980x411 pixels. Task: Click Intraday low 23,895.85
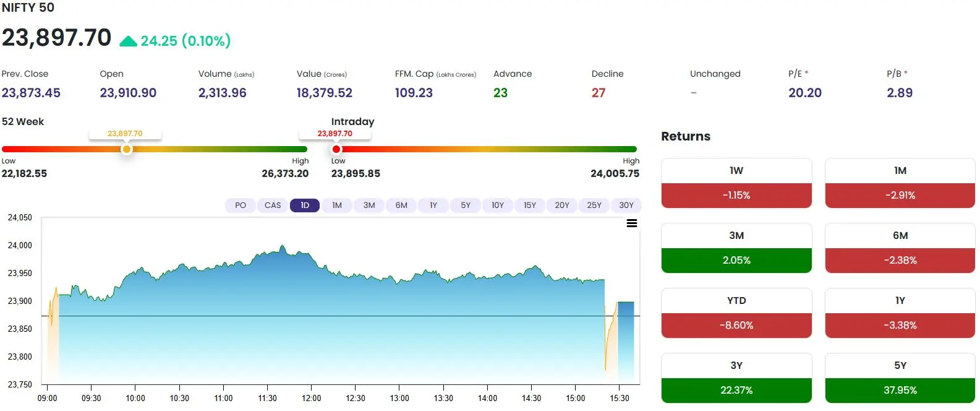(x=356, y=174)
